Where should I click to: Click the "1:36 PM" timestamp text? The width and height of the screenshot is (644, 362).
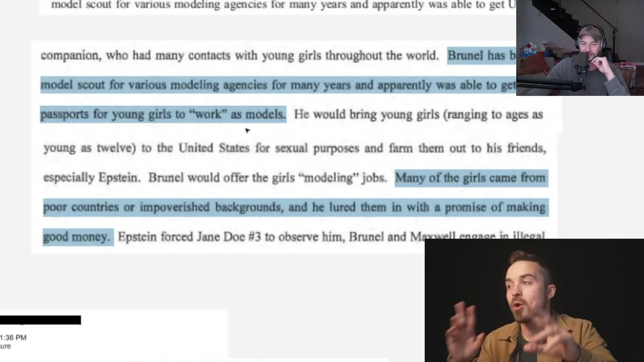point(14,337)
